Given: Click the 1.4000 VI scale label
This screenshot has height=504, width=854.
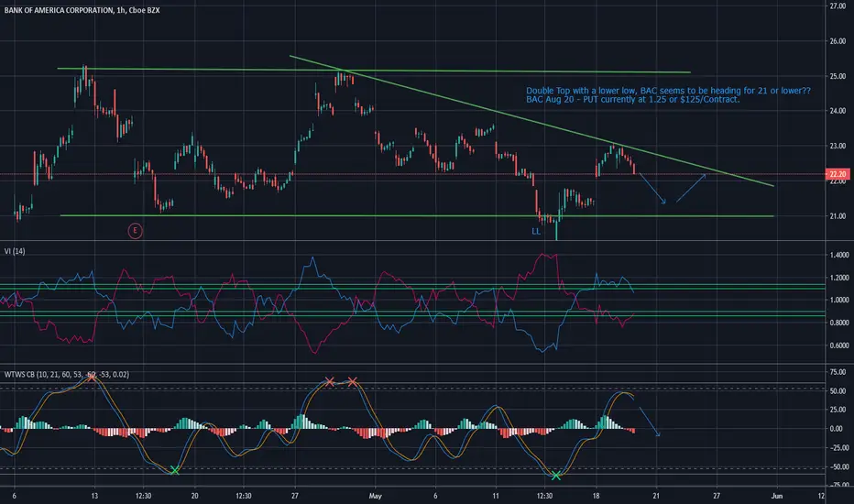Looking at the screenshot, I should pyautogui.click(x=839, y=255).
